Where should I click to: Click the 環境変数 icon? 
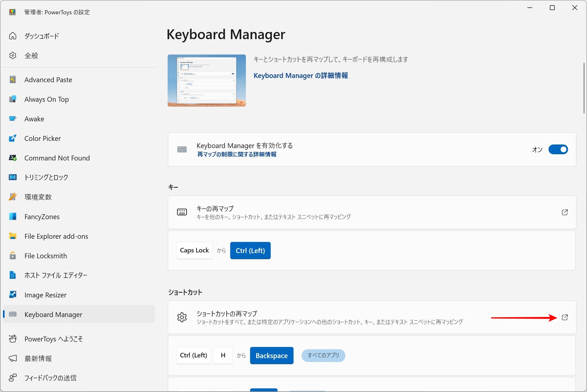[x=13, y=197]
